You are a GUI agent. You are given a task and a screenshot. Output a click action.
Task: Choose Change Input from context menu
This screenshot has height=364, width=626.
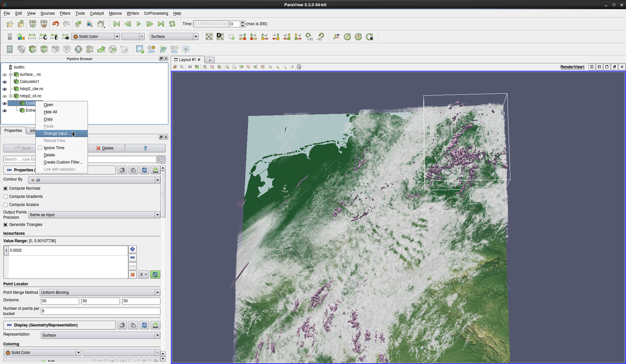(x=57, y=134)
